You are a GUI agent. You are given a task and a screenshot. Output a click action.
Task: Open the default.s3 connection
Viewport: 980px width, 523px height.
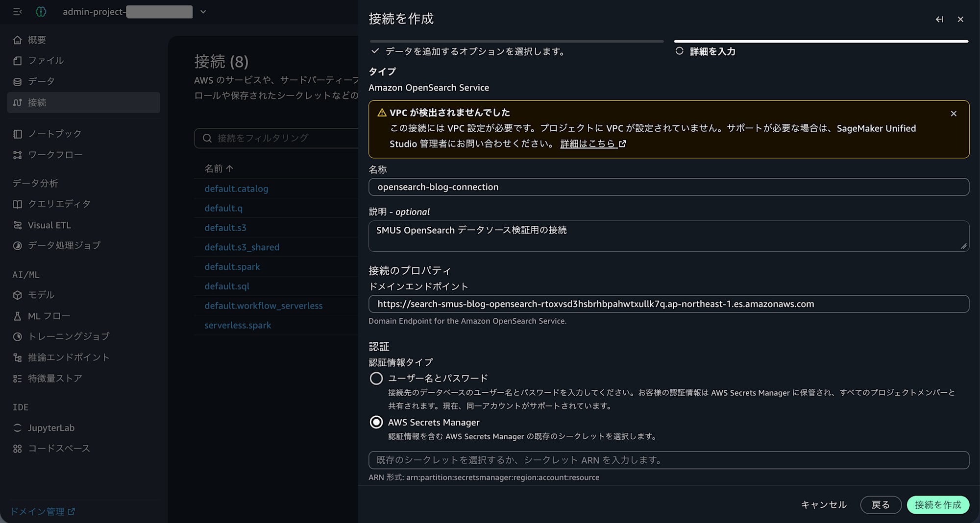(x=225, y=228)
